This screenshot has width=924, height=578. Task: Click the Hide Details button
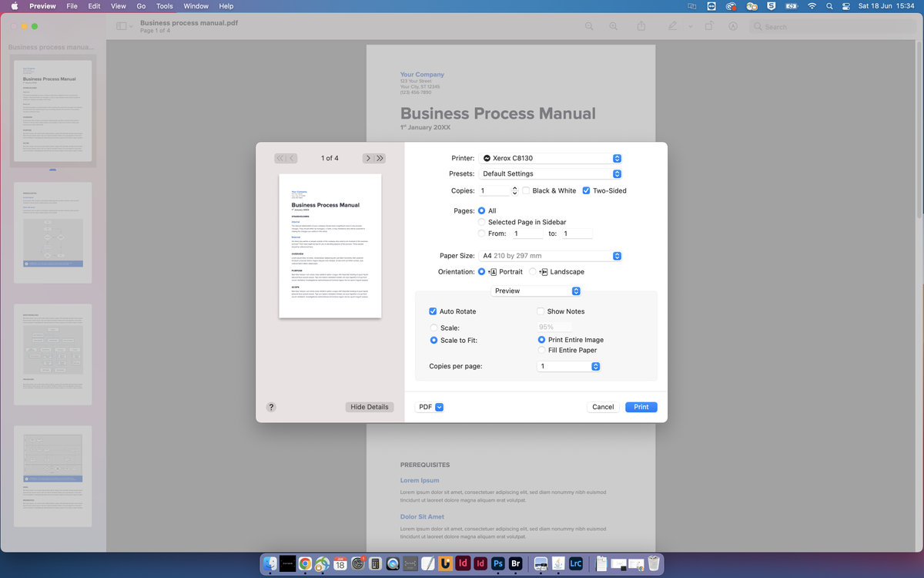370,406
